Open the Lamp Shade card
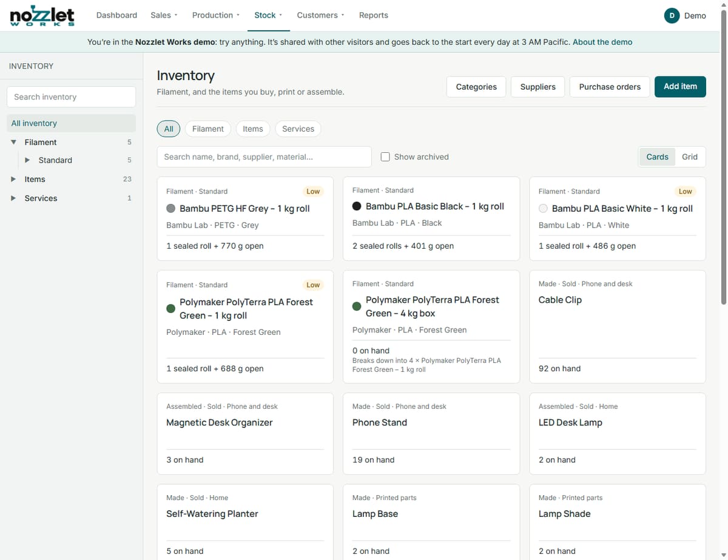 618,522
